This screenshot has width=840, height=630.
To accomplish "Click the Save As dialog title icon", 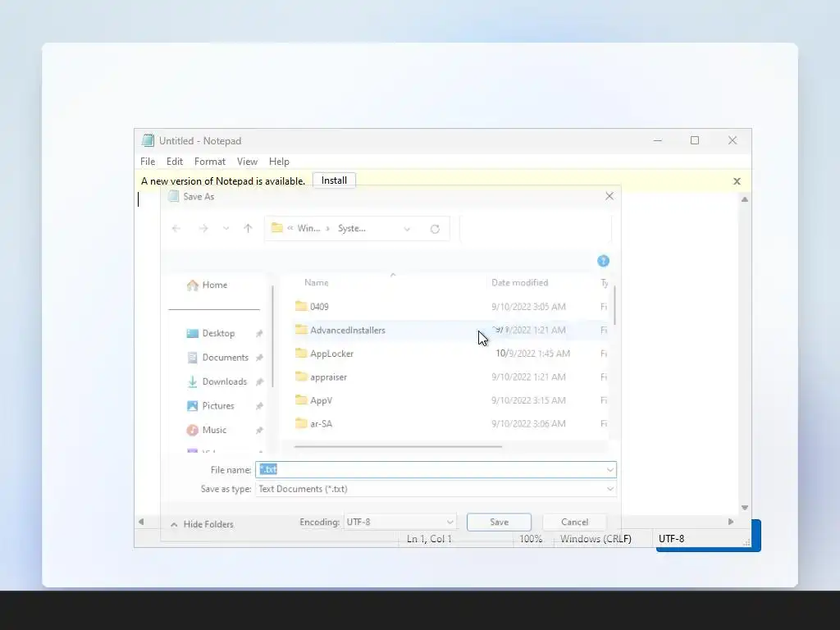I will [173, 196].
